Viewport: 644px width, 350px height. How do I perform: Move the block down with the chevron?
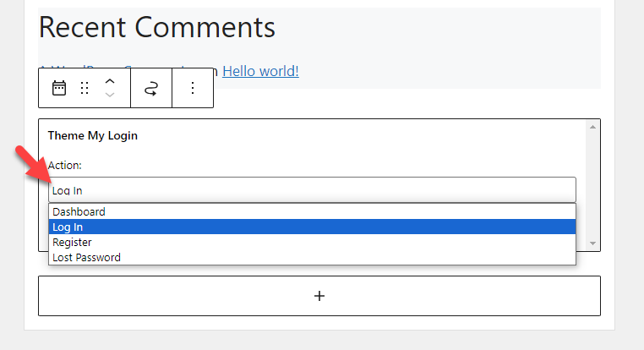[110, 95]
